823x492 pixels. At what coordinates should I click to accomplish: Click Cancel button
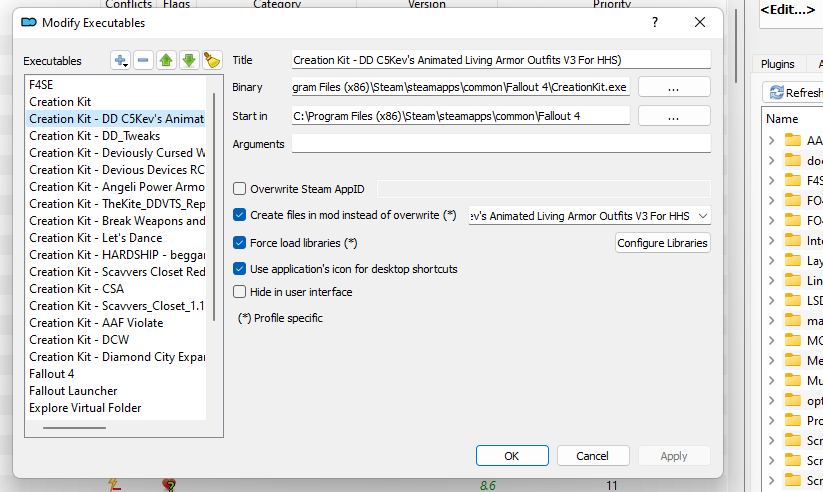point(593,456)
